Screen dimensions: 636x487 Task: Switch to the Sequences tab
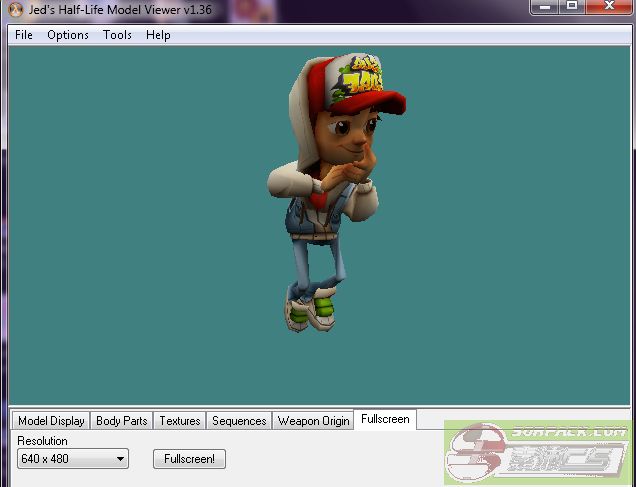tap(239, 420)
